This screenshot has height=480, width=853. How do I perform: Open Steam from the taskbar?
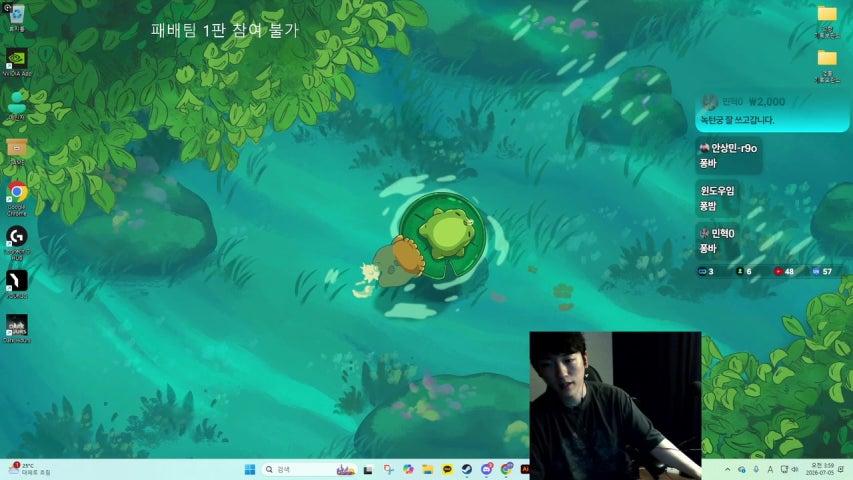point(467,469)
